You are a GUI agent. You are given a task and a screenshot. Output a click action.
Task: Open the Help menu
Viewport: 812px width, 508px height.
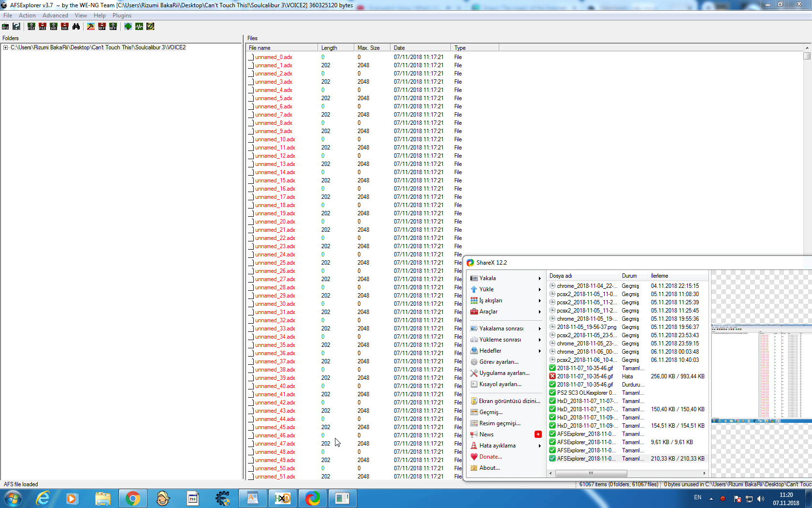tap(100, 15)
